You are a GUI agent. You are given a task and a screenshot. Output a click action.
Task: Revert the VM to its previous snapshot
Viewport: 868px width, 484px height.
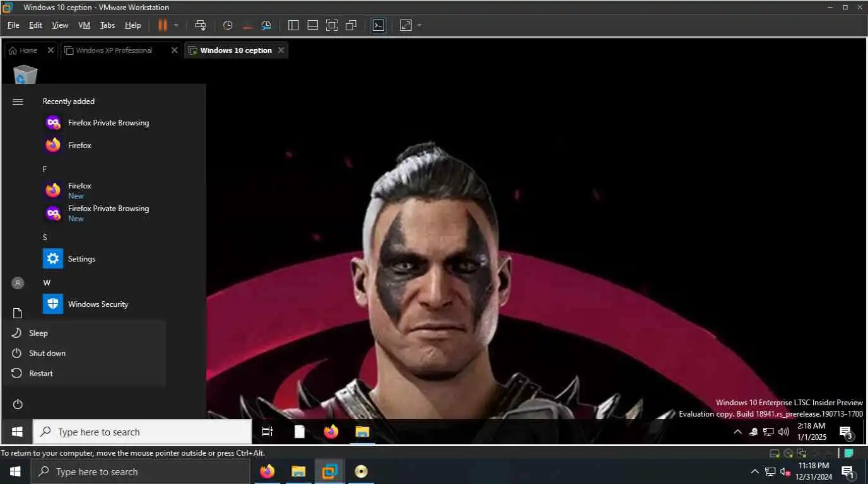[x=247, y=25]
